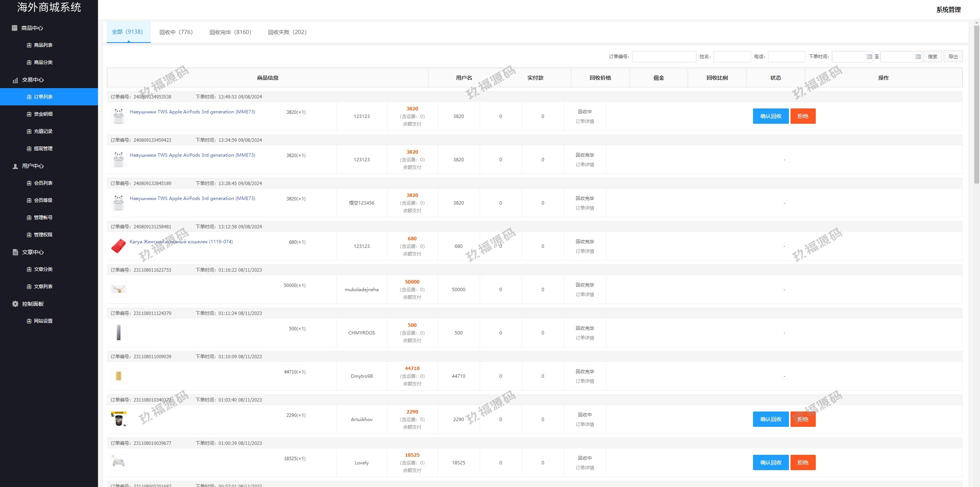Switch to the 回收中 (776) tab
The height and width of the screenshot is (487, 980).
pos(176,32)
